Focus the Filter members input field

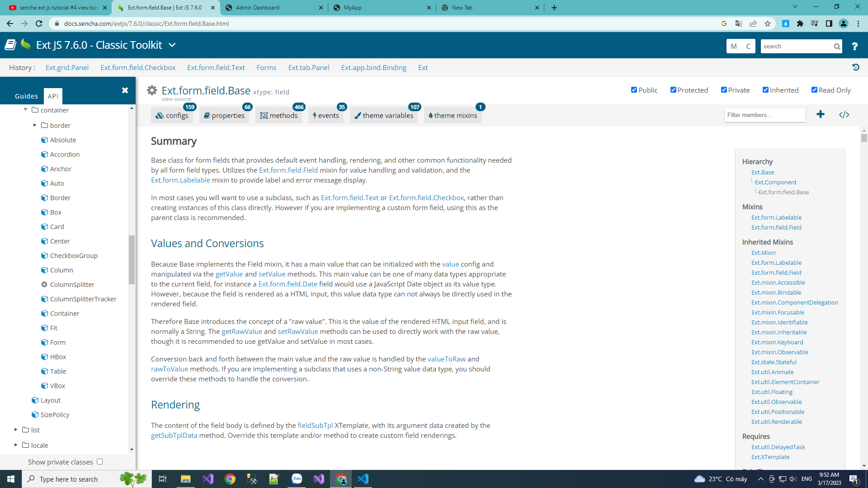click(765, 115)
